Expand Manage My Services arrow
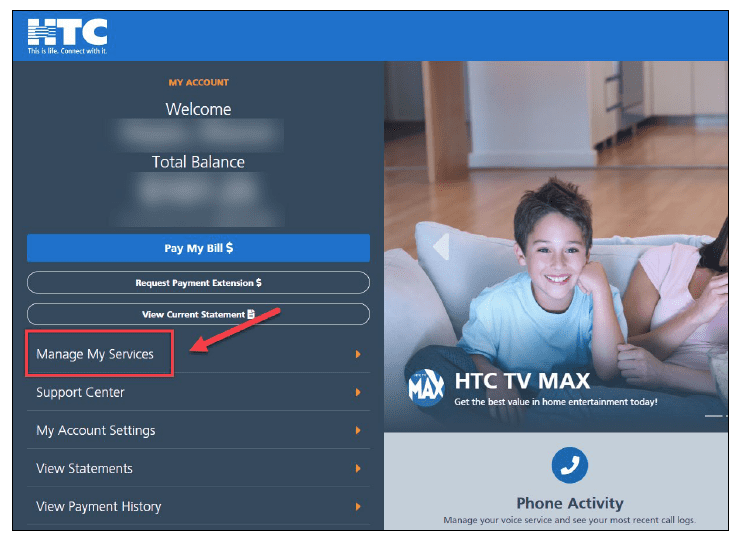This screenshot has height=539, width=736. point(358,354)
